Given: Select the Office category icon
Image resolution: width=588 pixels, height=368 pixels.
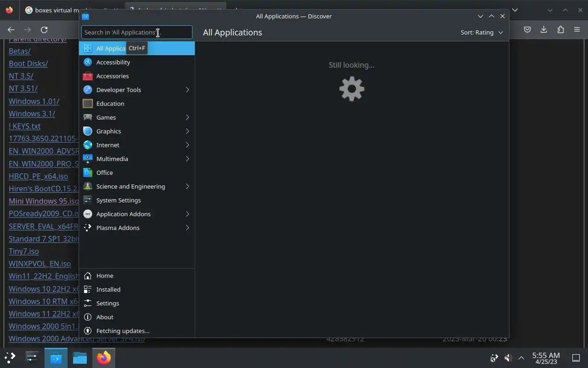Looking at the screenshot, I should [88, 172].
